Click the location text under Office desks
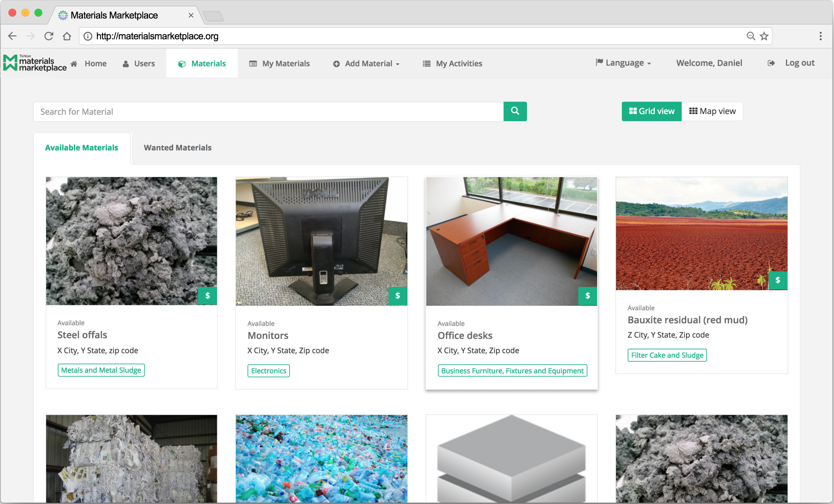 [x=478, y=350]
